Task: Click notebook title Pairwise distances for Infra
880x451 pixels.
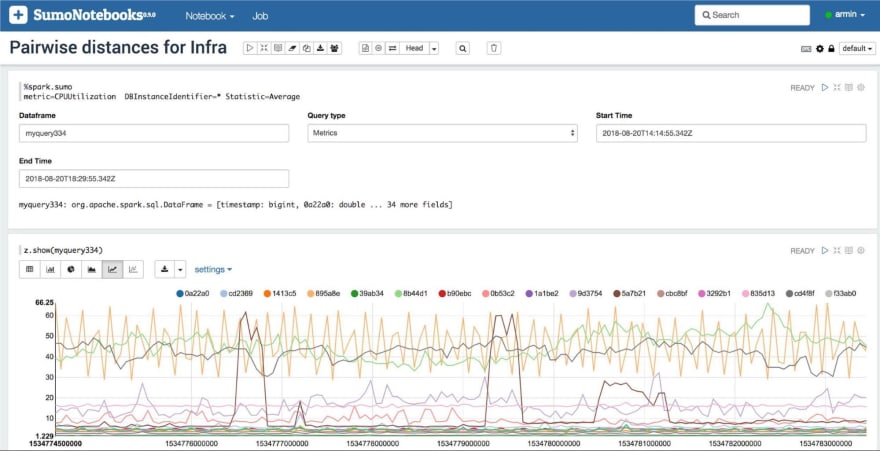Action: point(118,48)
